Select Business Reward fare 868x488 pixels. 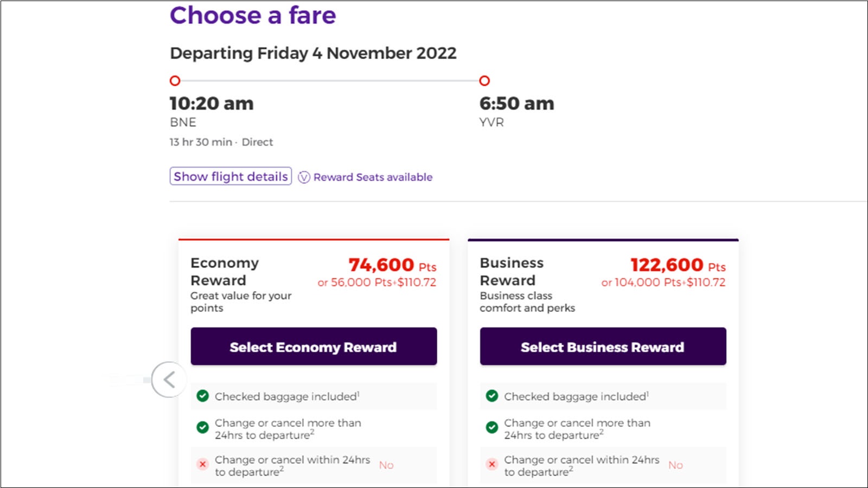(x=603, y=346)
